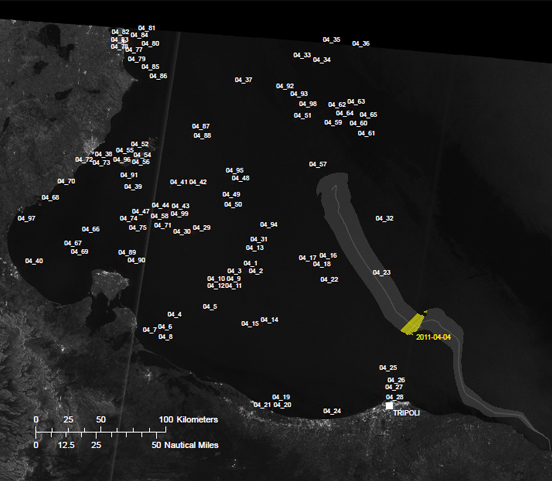Viewport: 552px width, 481px height.
Task: Click the 04_33 label
Action: (302, 55)
